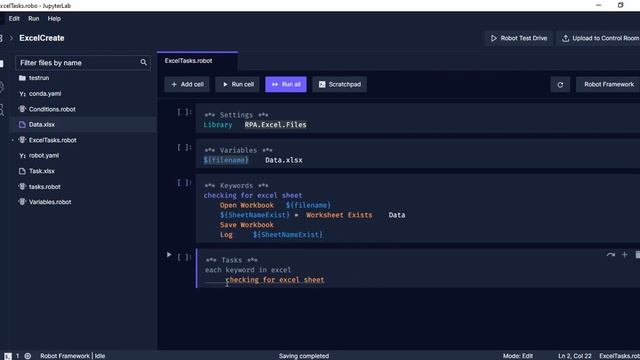Run the Tasks cell with its play arrow
Image resolution: width=640 pixels, height=360 pixels.
click(x=169, y=255)
